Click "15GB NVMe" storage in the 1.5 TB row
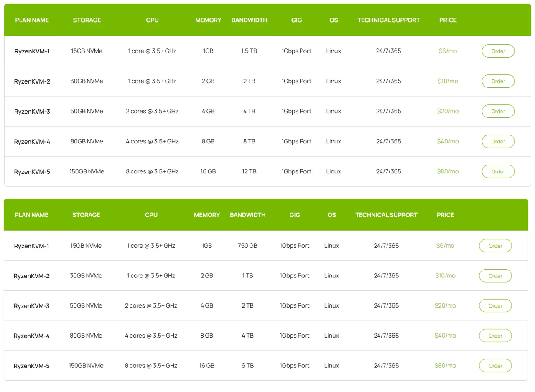Screen dimensions: 535x392 pyautogui.click(x=87, y=51)
